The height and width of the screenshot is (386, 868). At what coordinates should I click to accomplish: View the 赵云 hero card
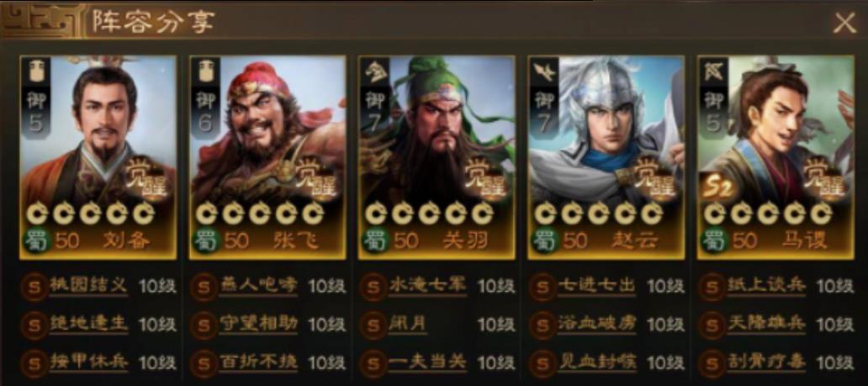[x=606, y=157]
